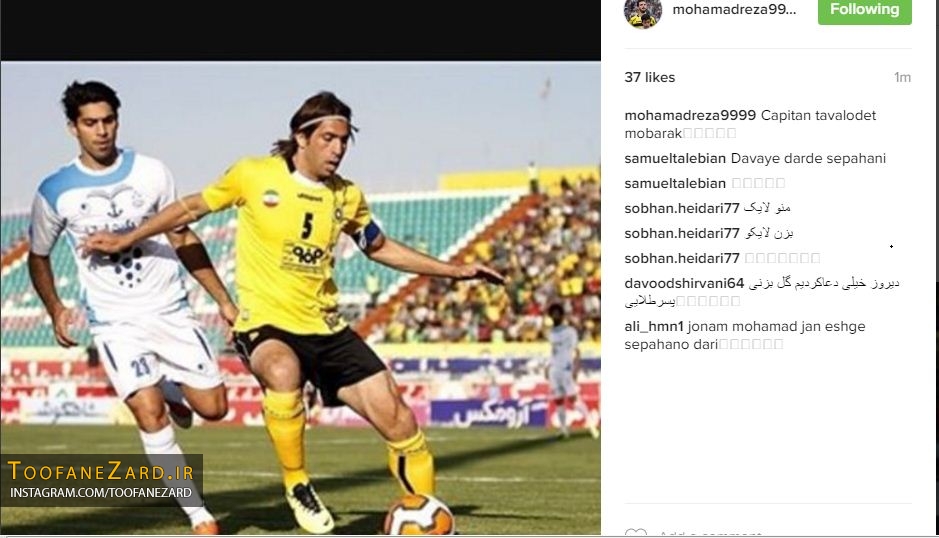
Task: Click the 1m post timestamp
Action: pos(902,77)
